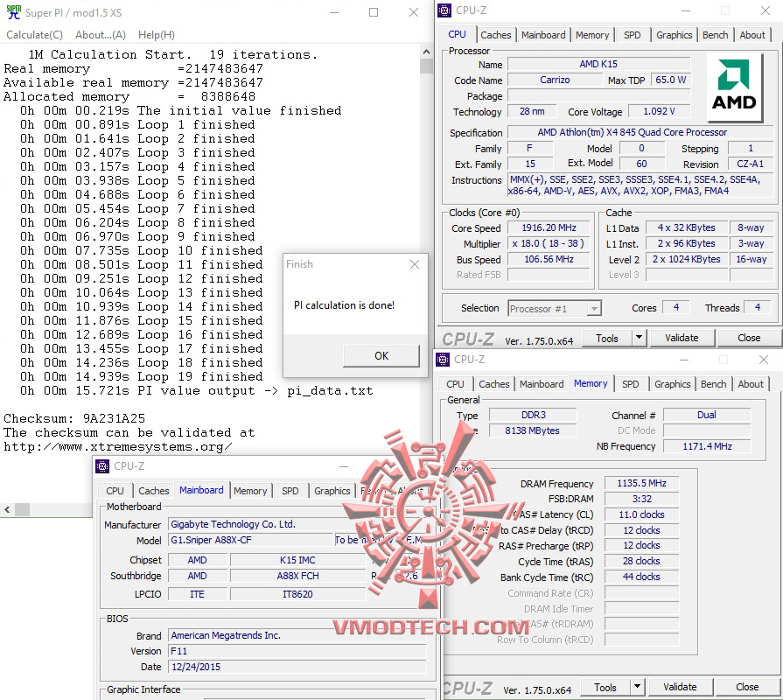Select CPU tab in top CPU-Z window
Screen dimensions: 783x700
pos(457,34)
